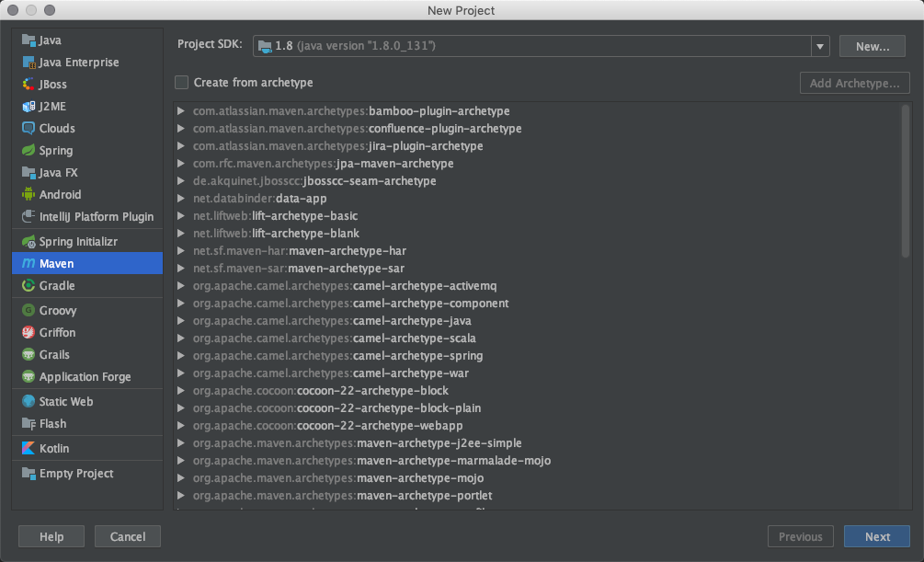Image resolution: width=924 pixels, height=562 pixels.
Task: Select Groovy project type label
Action: pos(58,310)
